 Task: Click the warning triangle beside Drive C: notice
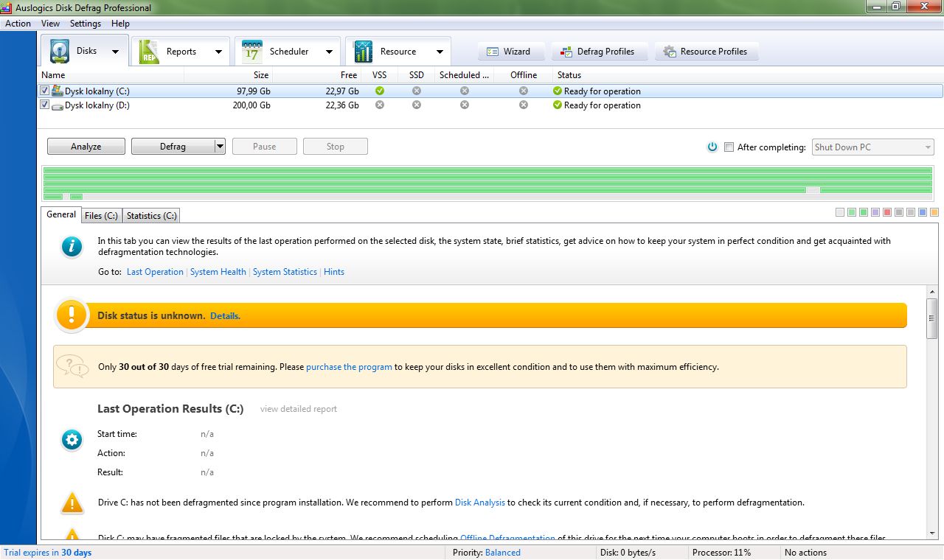point(72,503)
